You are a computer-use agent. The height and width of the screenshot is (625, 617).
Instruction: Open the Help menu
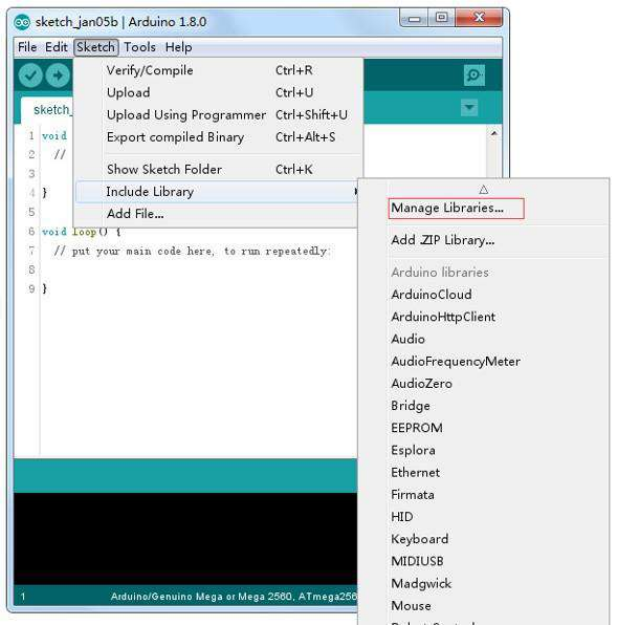click(x=179, y=47)
